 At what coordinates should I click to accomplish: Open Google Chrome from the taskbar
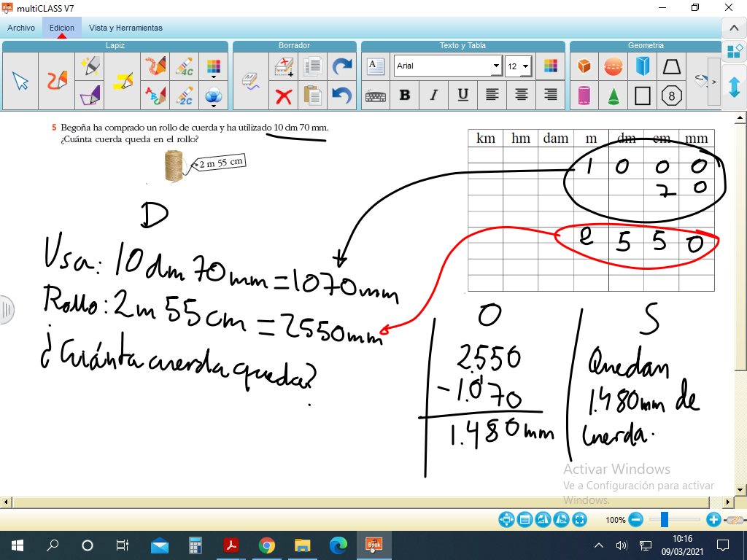(267, 545)
